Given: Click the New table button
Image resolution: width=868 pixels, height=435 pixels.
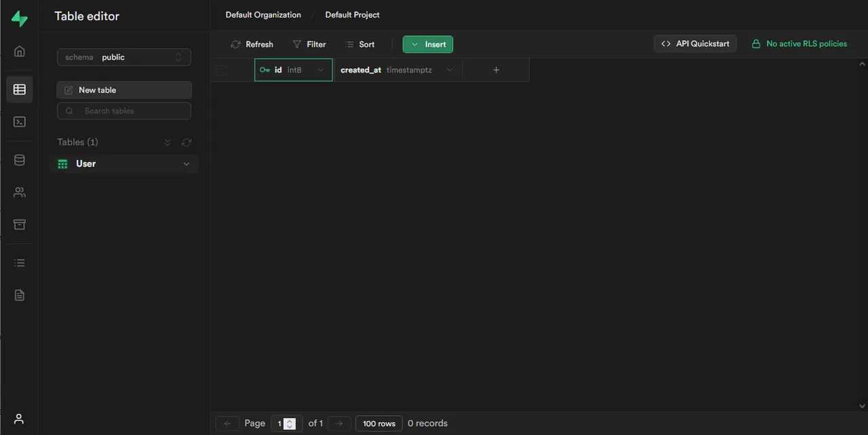Looking at the screenshot, I should point(124,90).
